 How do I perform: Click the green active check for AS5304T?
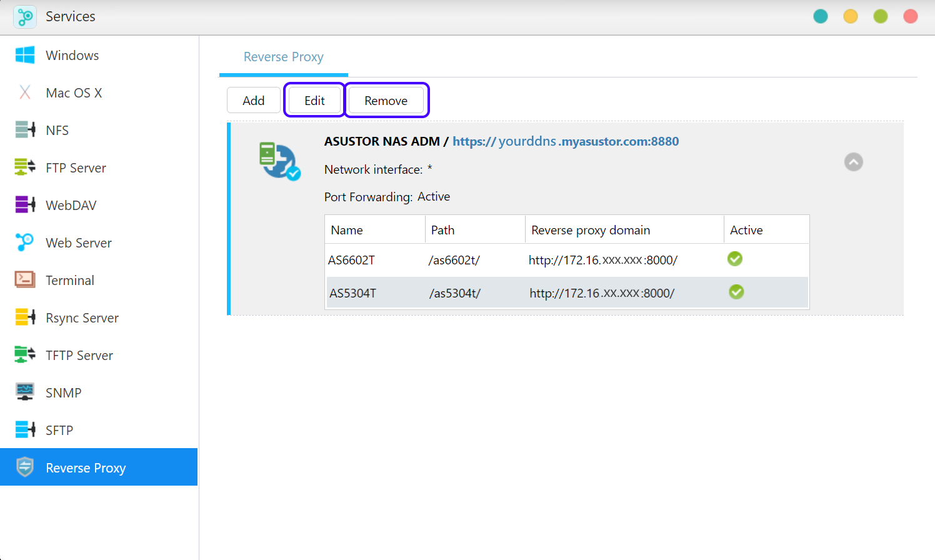tap(736, 292)
